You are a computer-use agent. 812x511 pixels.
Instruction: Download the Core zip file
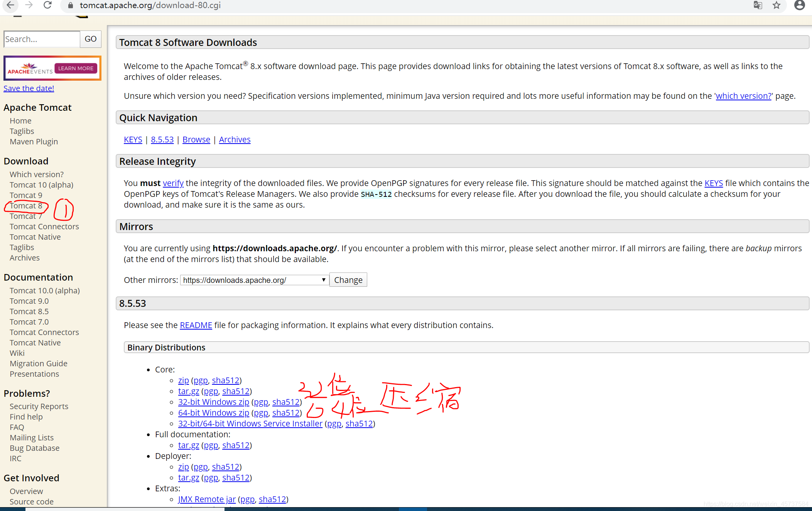[x=184, y=381]
